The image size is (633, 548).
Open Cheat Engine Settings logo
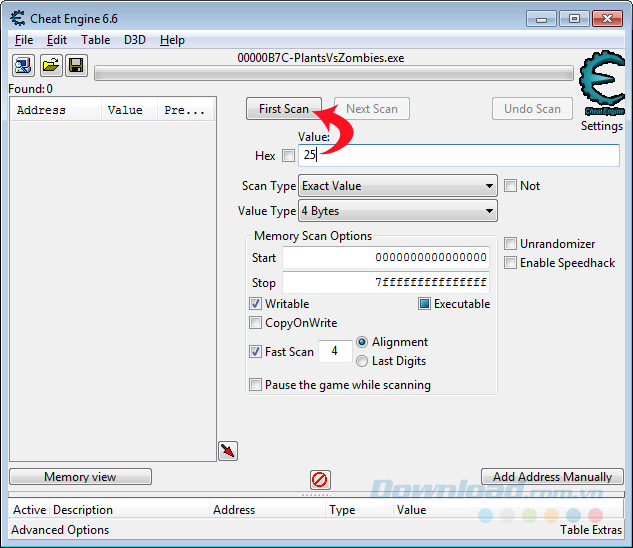pos(602,83)
